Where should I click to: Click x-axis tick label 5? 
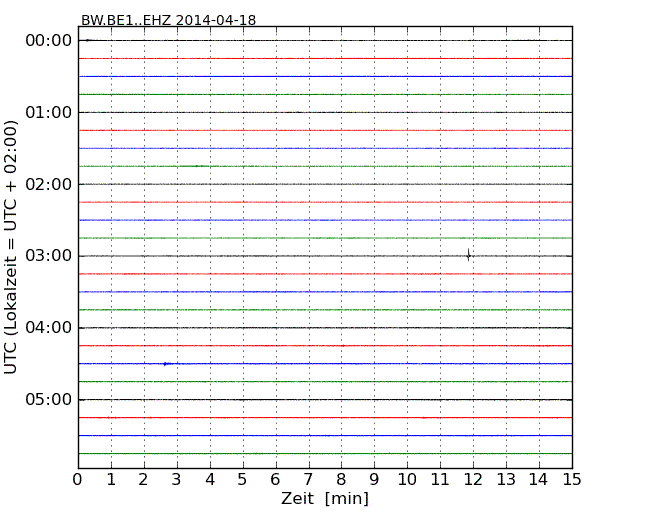click(x=242, y=479)
